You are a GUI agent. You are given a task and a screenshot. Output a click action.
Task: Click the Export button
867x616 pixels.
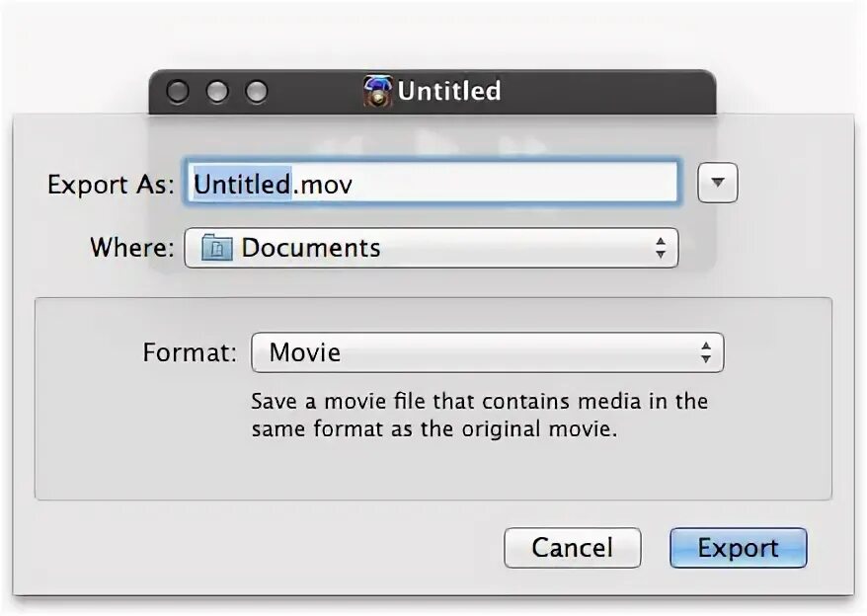click(738, 548)
